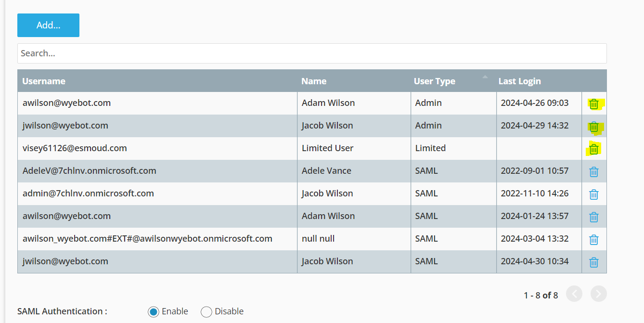Sort users by Last Login header
Screen dimensions: 644x323
click(x=519, y=81)
